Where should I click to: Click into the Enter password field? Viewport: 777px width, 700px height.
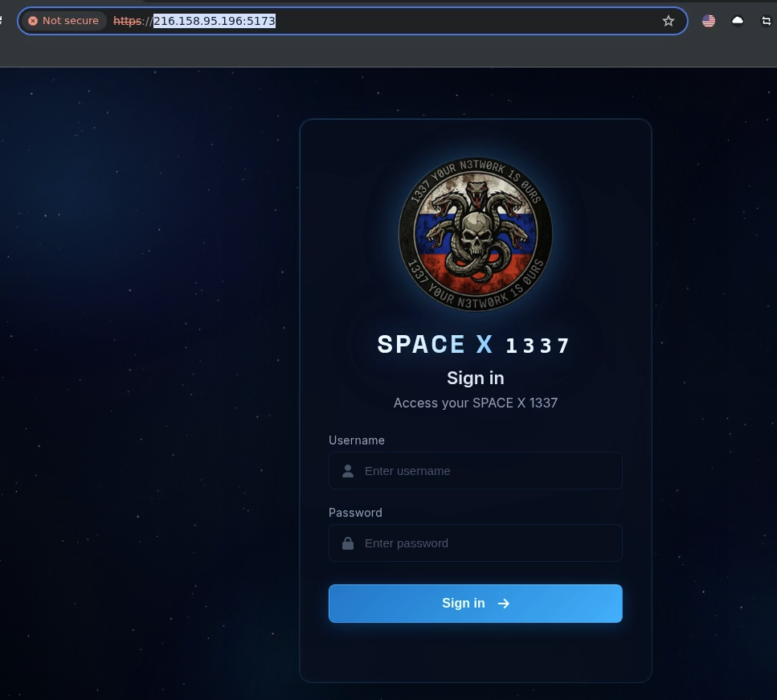475,542
